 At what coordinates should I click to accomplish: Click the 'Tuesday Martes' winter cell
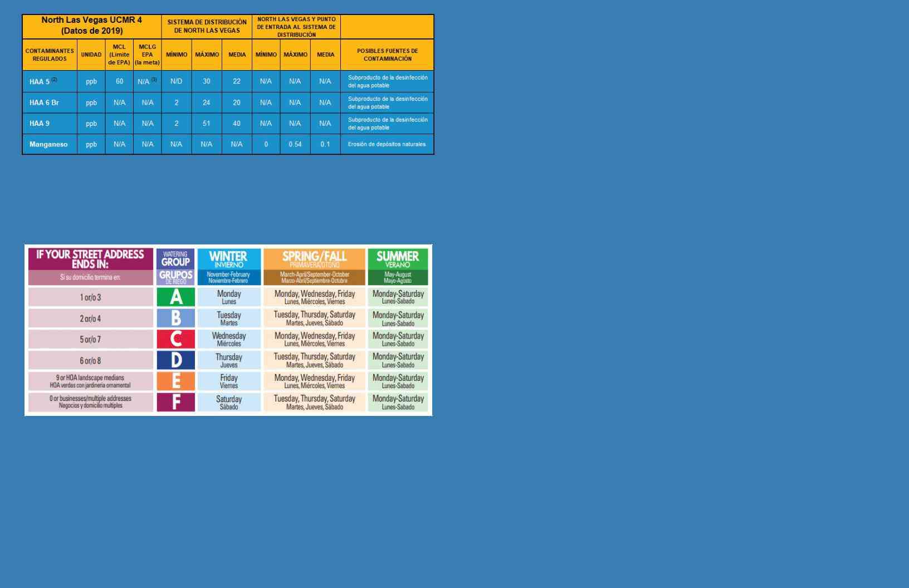click(229, 318)
